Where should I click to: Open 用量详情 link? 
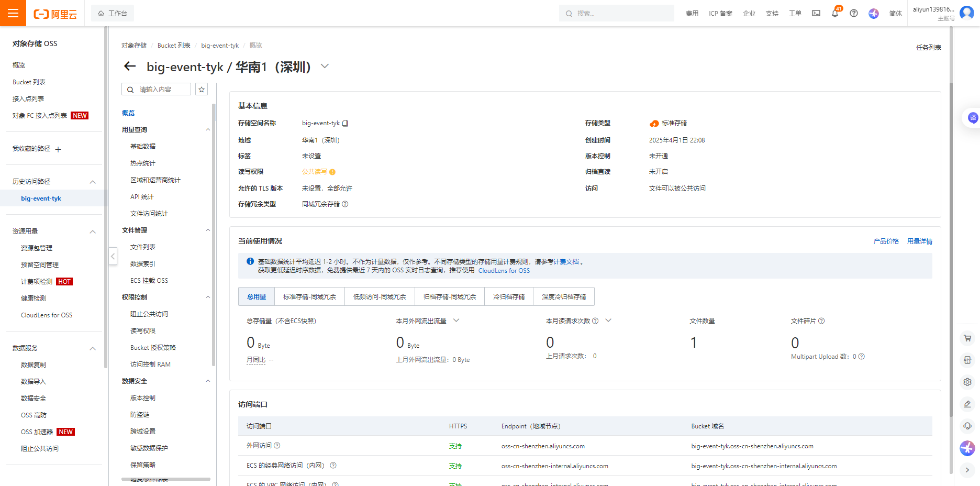coord(920,241)
